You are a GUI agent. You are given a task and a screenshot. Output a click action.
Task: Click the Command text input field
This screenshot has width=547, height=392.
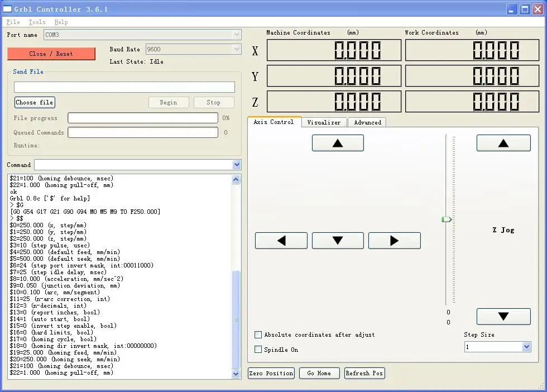(133, 165)
